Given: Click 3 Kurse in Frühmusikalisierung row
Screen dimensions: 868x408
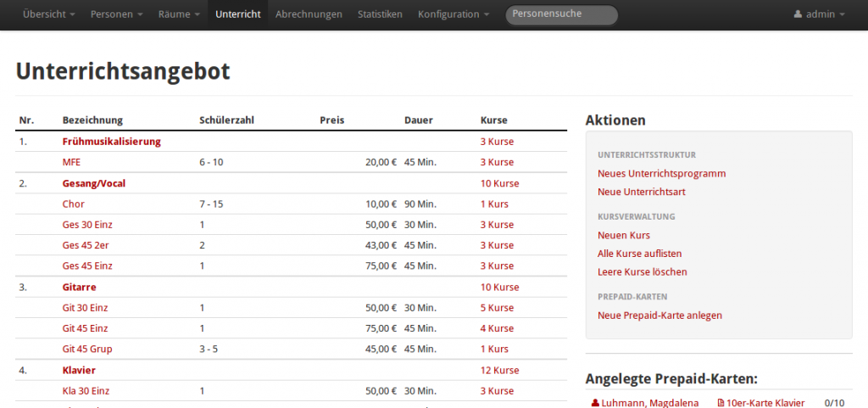Looking at the screenshot, I should pos(497,141).
